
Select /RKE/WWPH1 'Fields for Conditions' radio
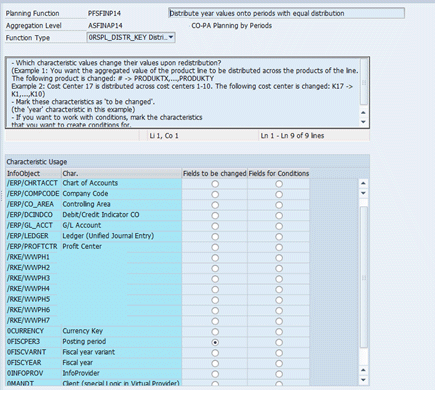279,258
